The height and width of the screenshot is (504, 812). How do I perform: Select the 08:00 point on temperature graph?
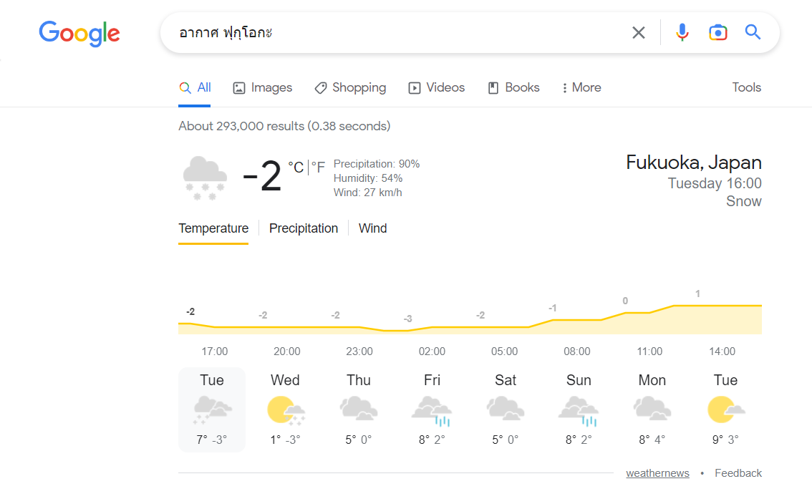(x=577, y=320)
